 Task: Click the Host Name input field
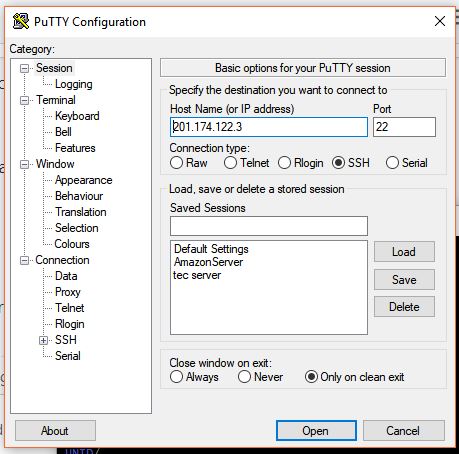click(x=269, y=127)
